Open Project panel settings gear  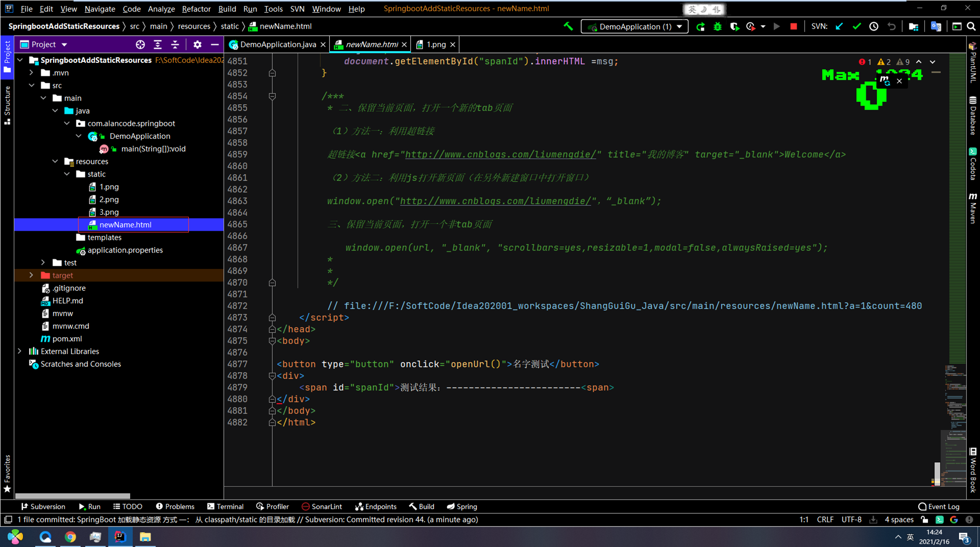point(198,44)
